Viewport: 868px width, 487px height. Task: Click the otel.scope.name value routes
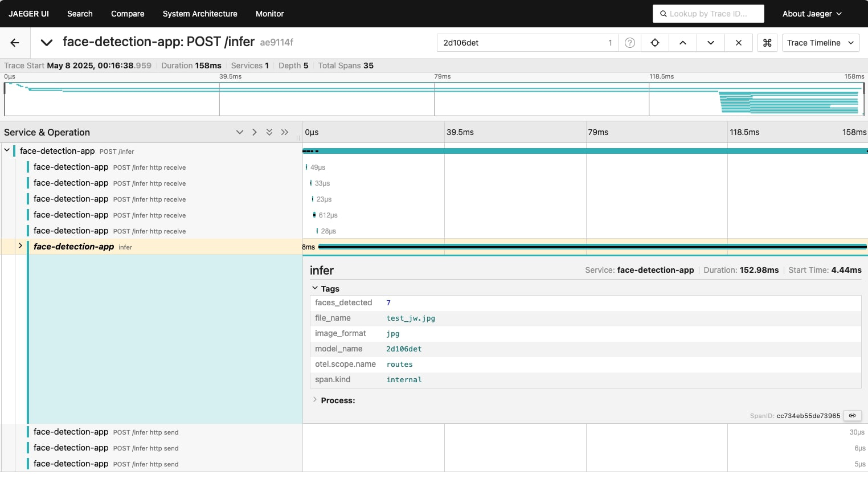399,365
